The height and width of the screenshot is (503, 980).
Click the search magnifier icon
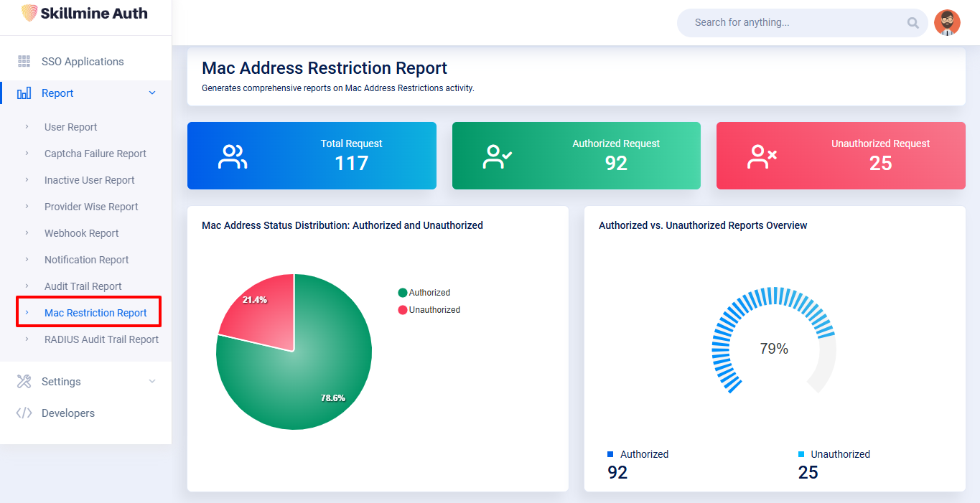(x=913, y=23)
